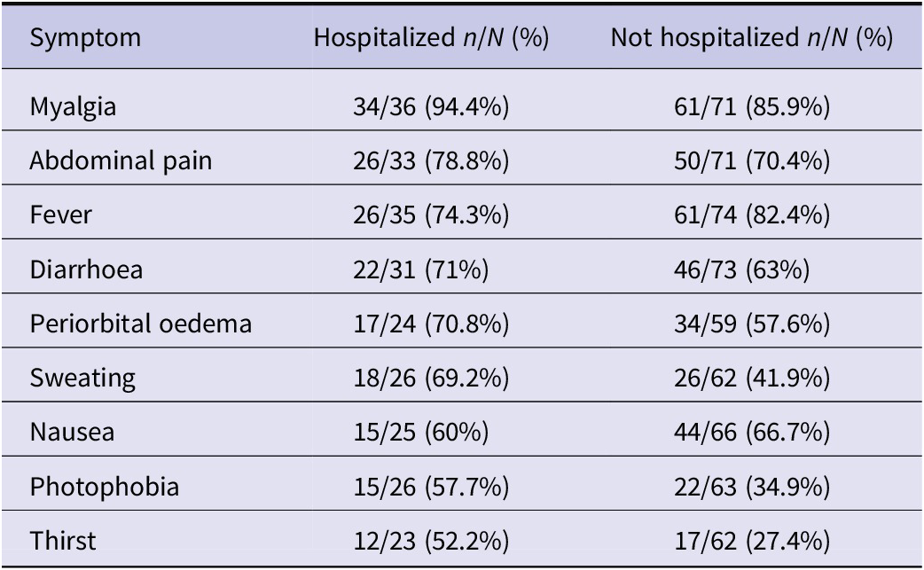Viewport: 924px width, 570px height.
Task: Select the 26/62 (41.9%) sweating value
Action: click(752, 378)
